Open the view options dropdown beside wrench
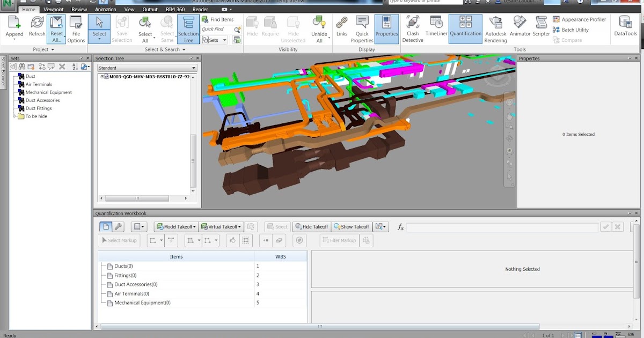Screen dimensions: 644x338 point(139,227)
